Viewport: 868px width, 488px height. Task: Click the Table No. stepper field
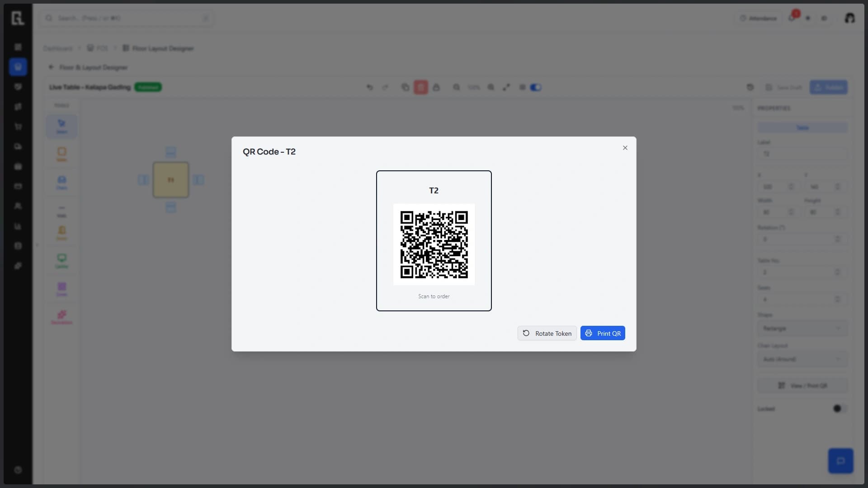click(802, 272)
